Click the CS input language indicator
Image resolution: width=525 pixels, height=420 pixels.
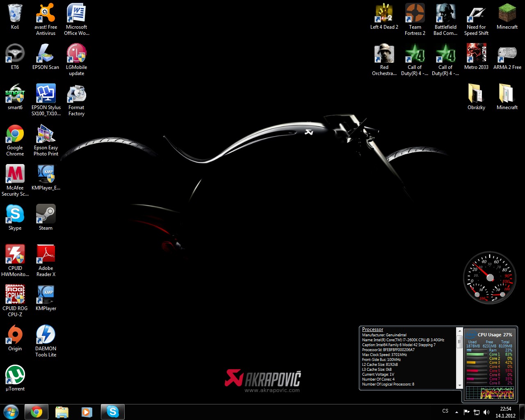tap(445, 411)
